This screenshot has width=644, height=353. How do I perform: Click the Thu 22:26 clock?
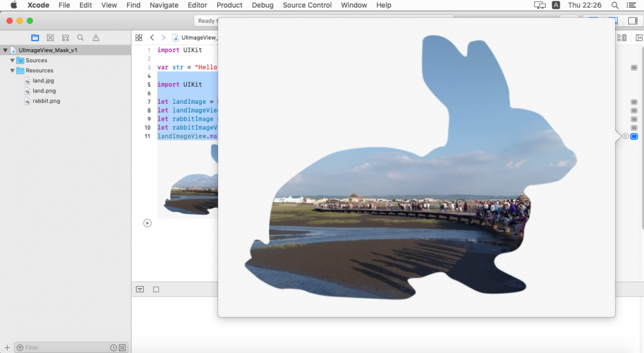(x=584, y=5)
